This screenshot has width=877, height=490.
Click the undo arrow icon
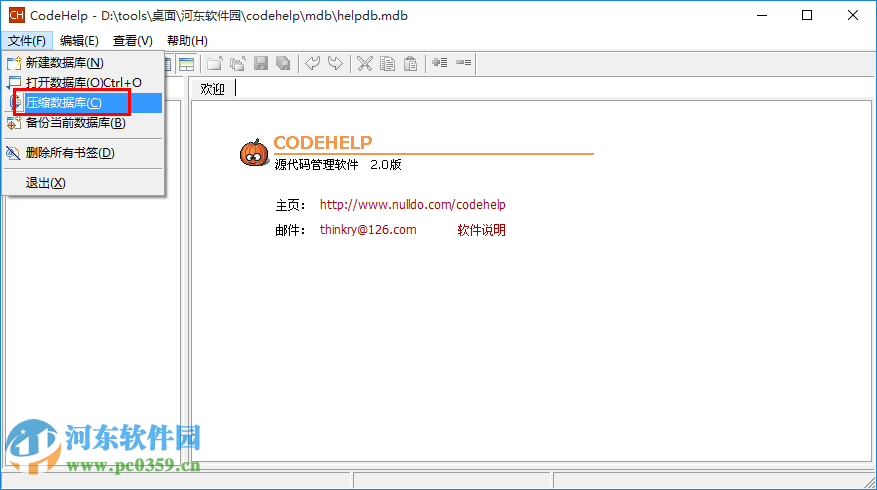[x=313, y=63]
